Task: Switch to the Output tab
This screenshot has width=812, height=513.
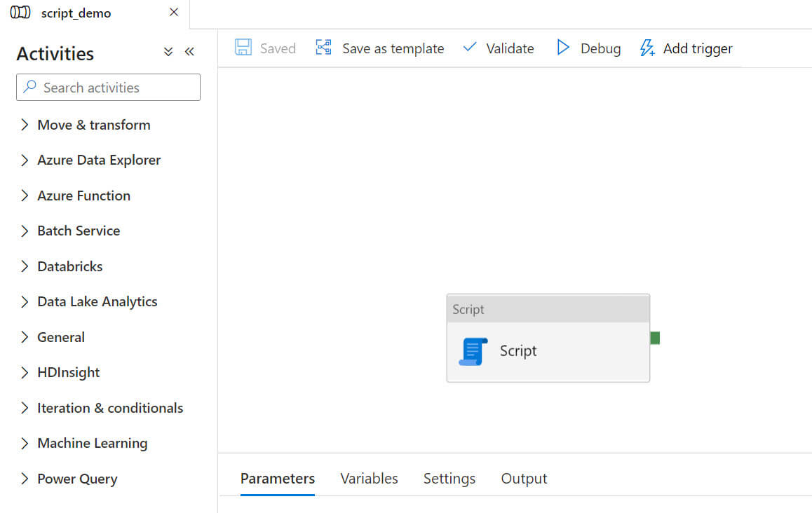Action: [524, 479]
